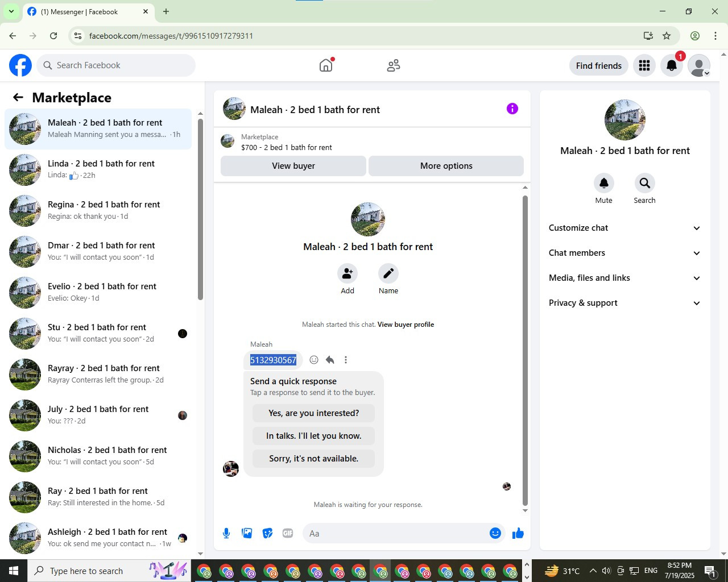Open the Nicholas 2 bed 1 bath conversation
This screenshot has width=728, height=582.
pos(98,456)
